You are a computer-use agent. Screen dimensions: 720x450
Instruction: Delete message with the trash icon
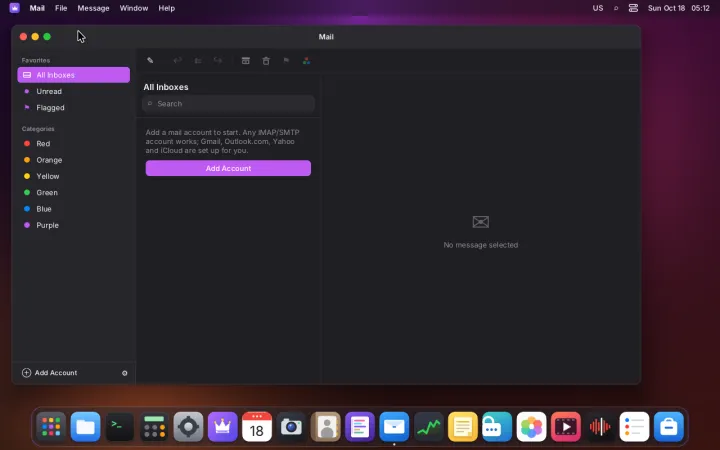(x=266, y=61)
